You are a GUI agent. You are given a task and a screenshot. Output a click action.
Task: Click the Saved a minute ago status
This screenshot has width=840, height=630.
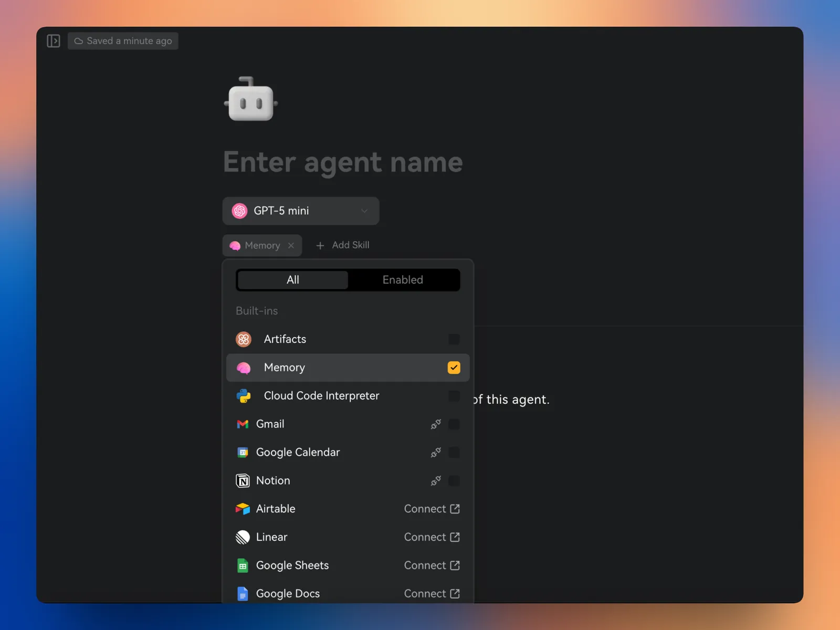(123, 41)
